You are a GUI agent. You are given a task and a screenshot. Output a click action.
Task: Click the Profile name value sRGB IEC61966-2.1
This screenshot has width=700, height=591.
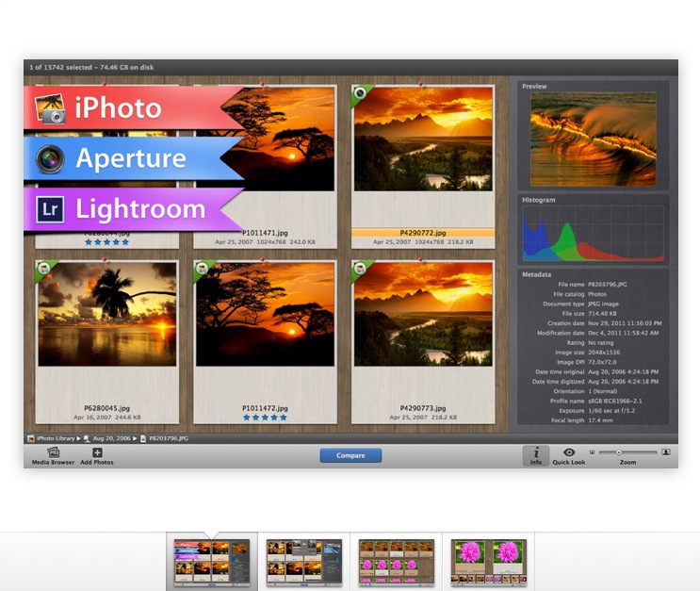[x=614, y=401]
